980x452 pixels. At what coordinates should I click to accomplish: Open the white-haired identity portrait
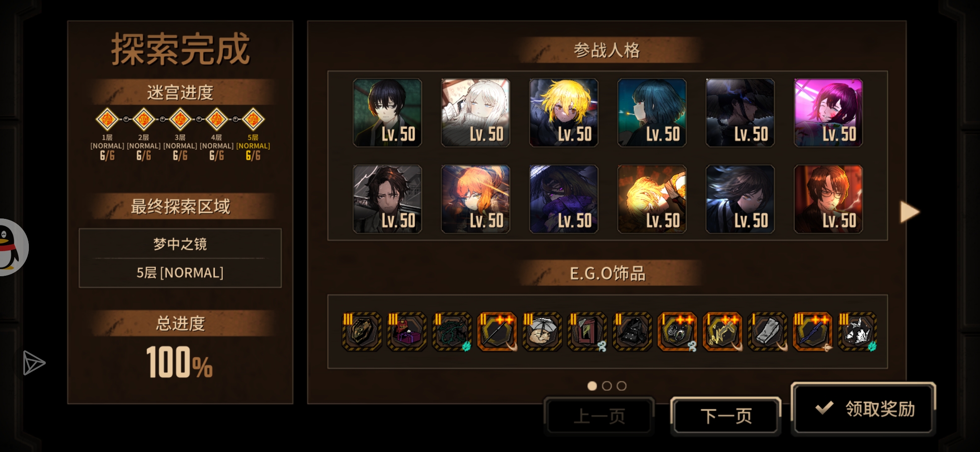(x=475, y=113)
